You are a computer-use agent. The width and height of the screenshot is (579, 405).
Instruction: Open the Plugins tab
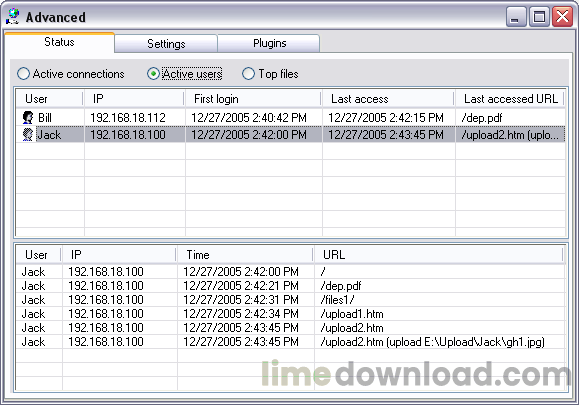(x=269, y=43)
